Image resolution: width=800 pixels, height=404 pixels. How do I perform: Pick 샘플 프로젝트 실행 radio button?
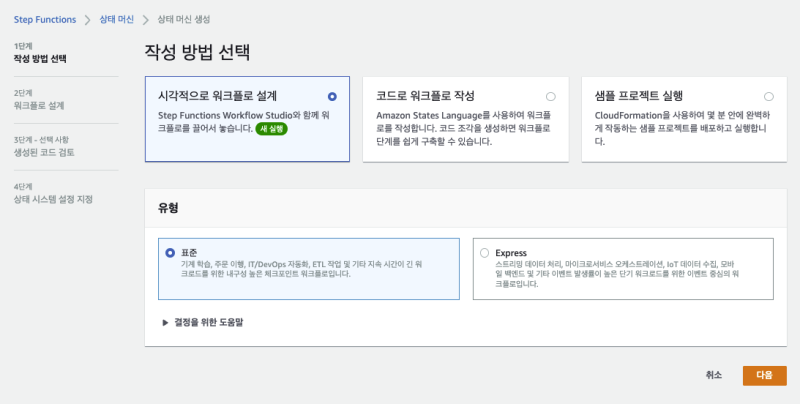tap(768, 96)
